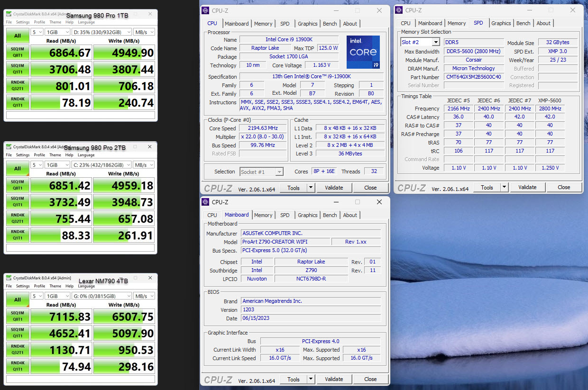Screen dimensions: 588x390
Task: Click Validate in the processor CPU-Z window
Action: [334, 188]
